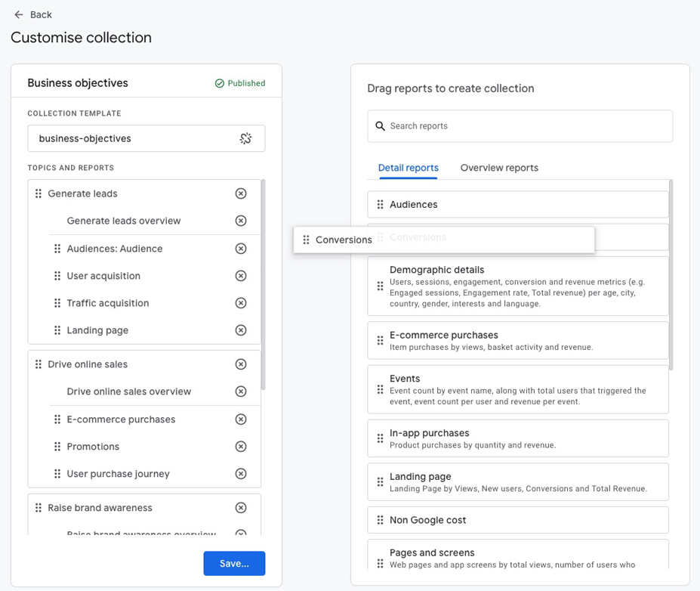This screenshot has width=700, height=591.
Task: Remove Raise brand awareness topic
Action: (241, 507)
